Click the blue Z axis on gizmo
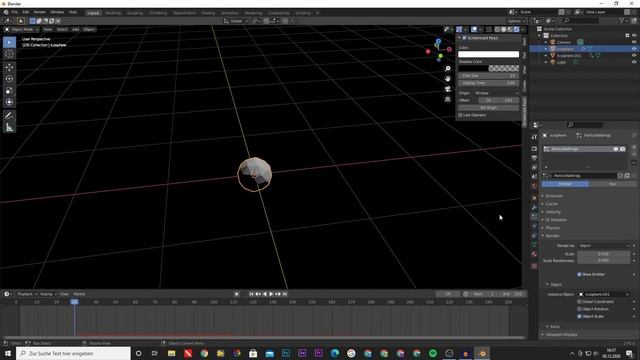Screen dimensions: 640x360 tap(438, 41)
